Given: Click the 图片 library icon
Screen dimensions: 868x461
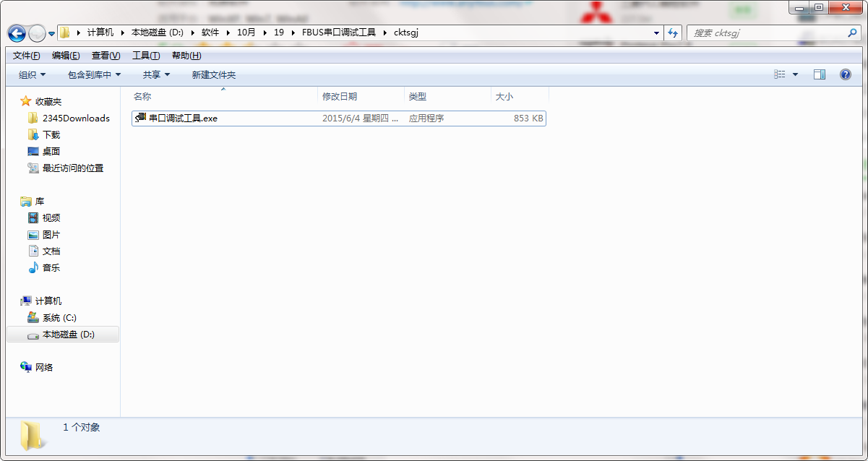Looking at the screenshot, I should pyautogui.click(x=33, y=234).
